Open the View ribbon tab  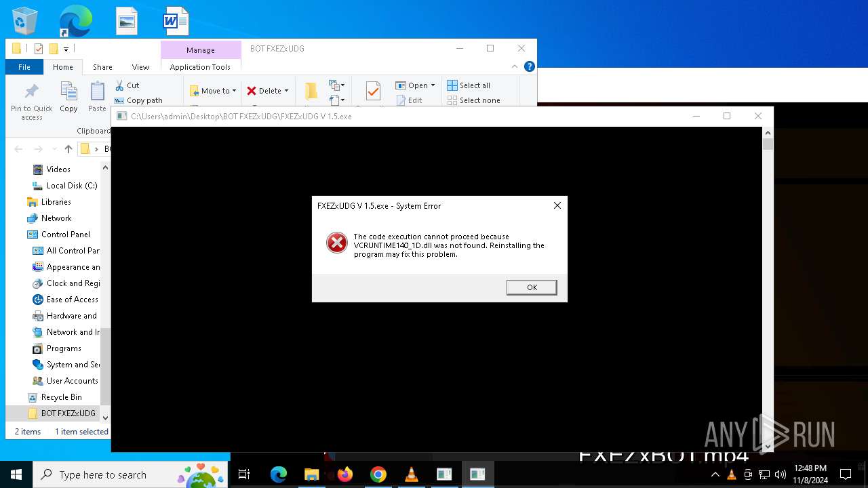140,67
